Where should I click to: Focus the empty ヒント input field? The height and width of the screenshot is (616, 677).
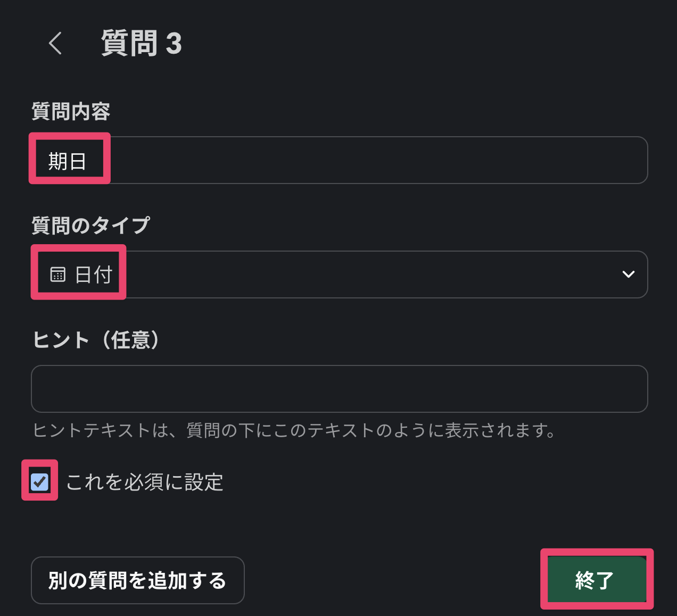pos(339,389)
